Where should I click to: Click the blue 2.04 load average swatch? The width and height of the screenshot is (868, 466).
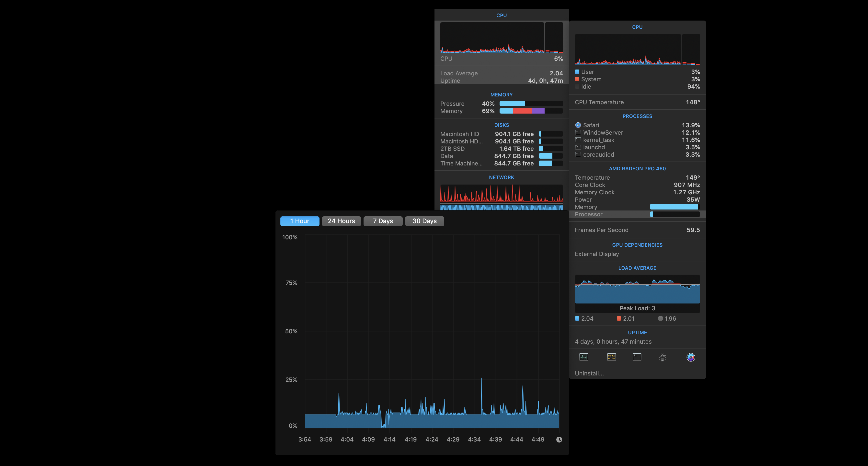coord(577,318)
